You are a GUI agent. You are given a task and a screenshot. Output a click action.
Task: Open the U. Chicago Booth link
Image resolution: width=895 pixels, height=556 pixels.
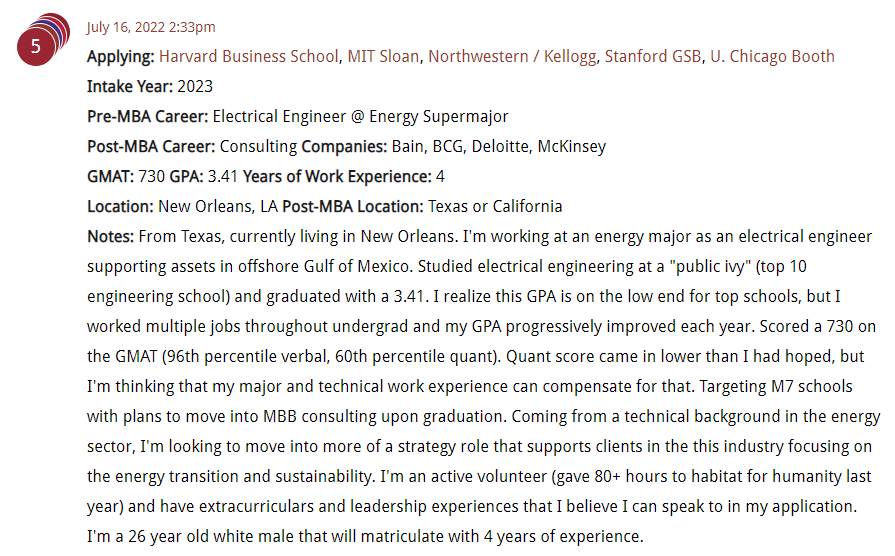(772, 57)
